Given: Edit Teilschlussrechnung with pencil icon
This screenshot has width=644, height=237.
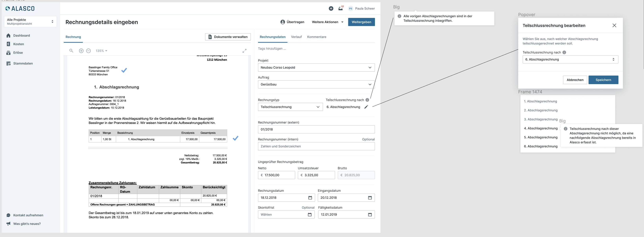Looking at the screenshot, I should pos(366,107).
